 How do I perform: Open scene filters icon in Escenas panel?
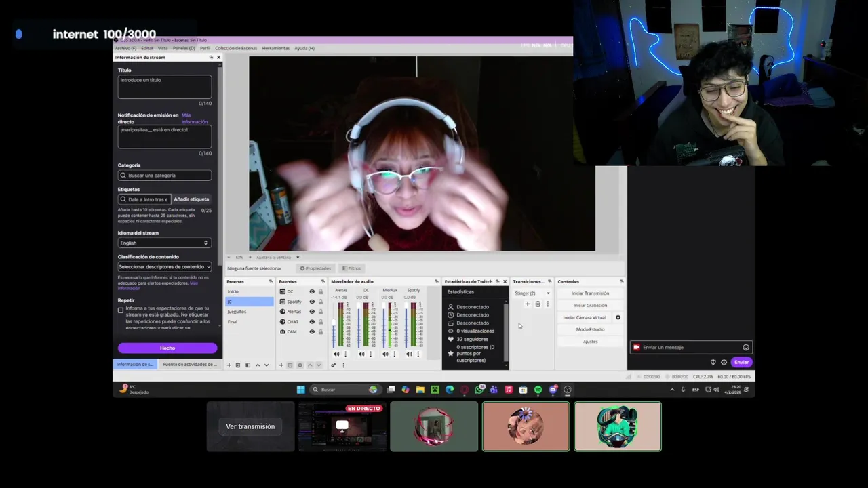click(248, 365)
